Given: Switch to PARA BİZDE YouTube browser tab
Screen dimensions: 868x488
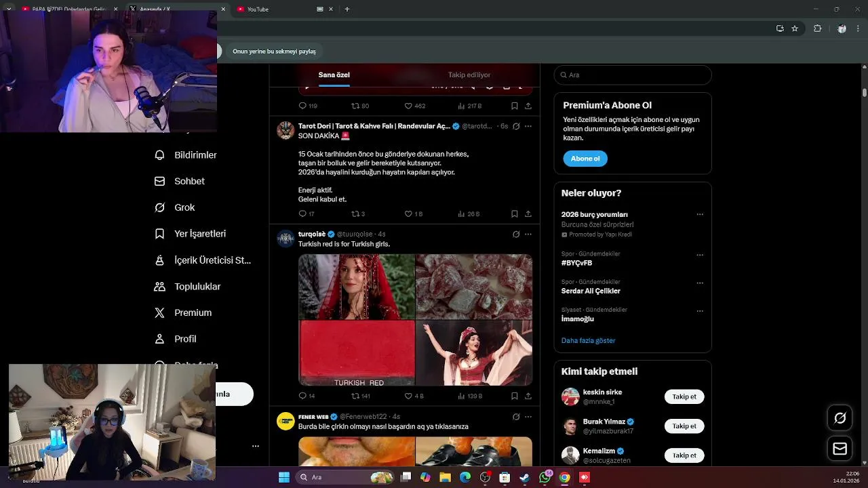Looking at the screenshot, I should coord(68,9).
